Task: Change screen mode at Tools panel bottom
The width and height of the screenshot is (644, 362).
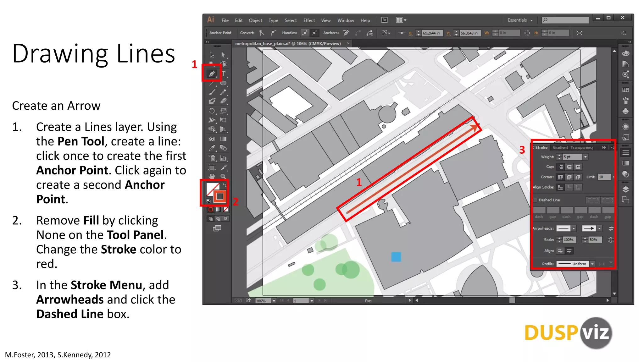Action: click(x=217, y=228)
